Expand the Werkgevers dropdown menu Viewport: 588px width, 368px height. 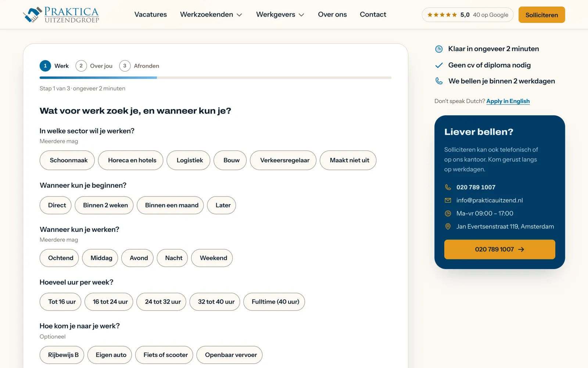point(280,15)
